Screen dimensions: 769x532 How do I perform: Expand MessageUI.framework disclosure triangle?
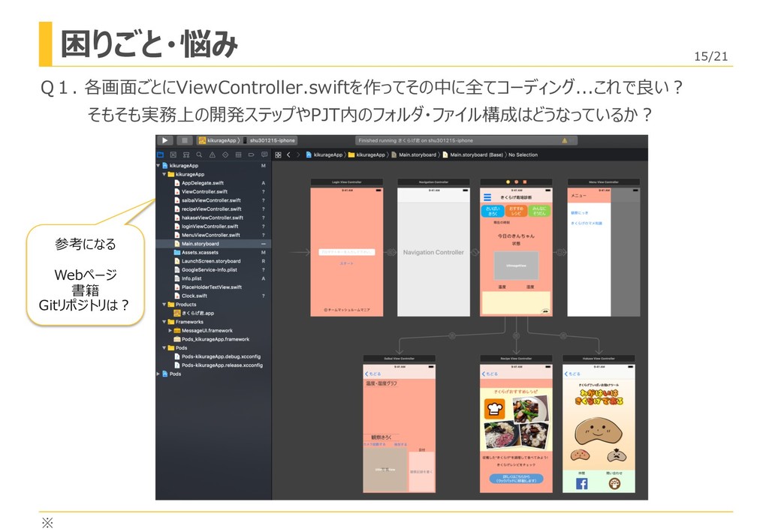(x=170, y=331)
